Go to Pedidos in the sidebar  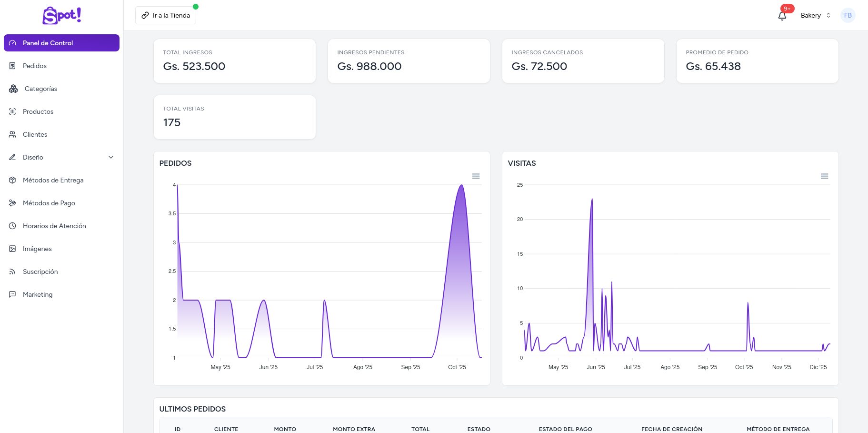tap(35, 66)
